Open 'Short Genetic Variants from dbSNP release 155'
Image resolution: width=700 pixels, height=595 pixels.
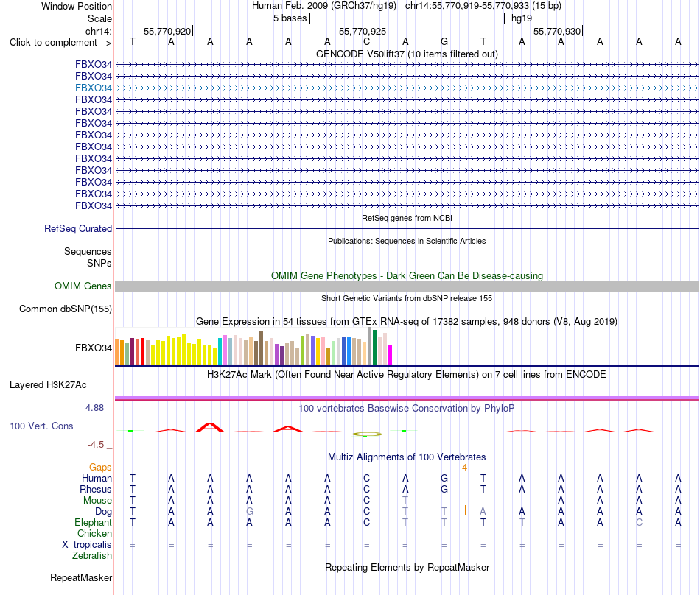tap(407, 298)
